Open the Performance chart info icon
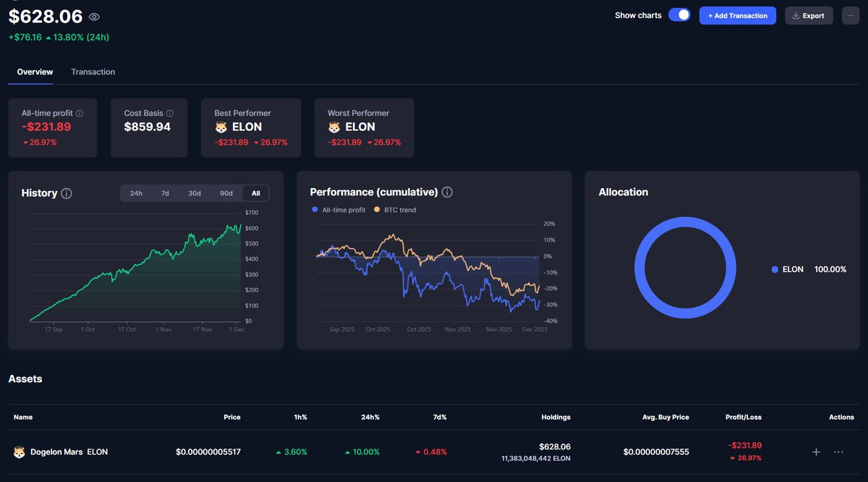This screenshot has height=482, width=868. [447, 192]
